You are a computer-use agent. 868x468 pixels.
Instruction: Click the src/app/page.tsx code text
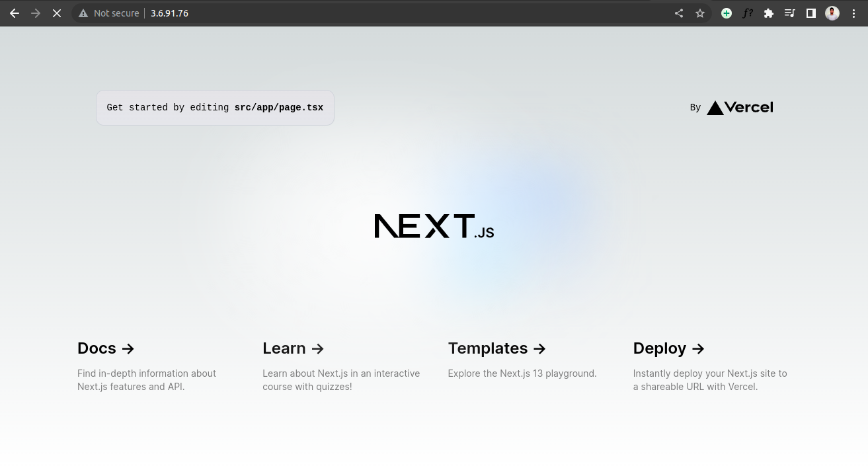click(279, 107)
